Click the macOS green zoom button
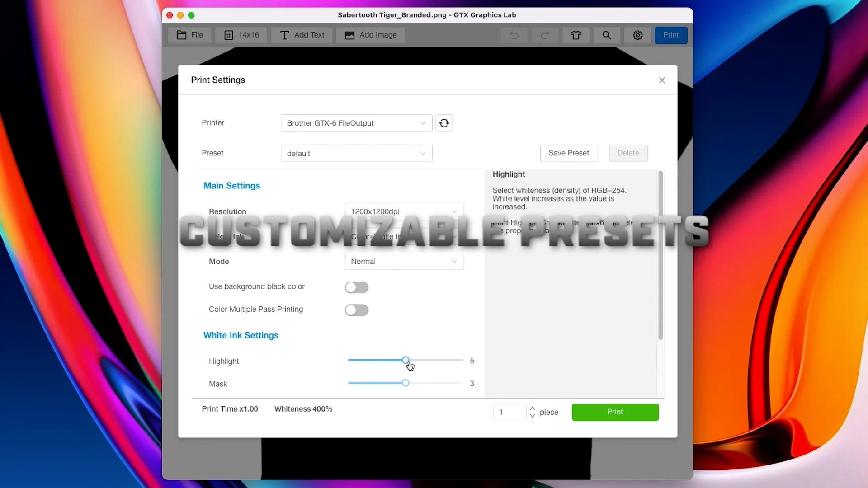868x488 pixels. 191,15
